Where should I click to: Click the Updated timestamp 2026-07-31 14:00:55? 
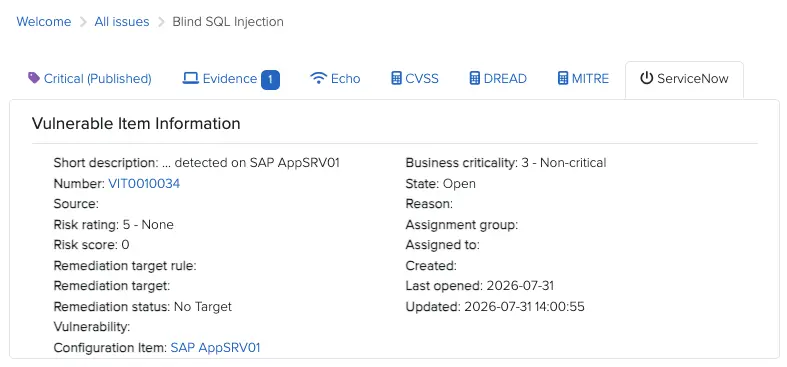click(524, 306)
